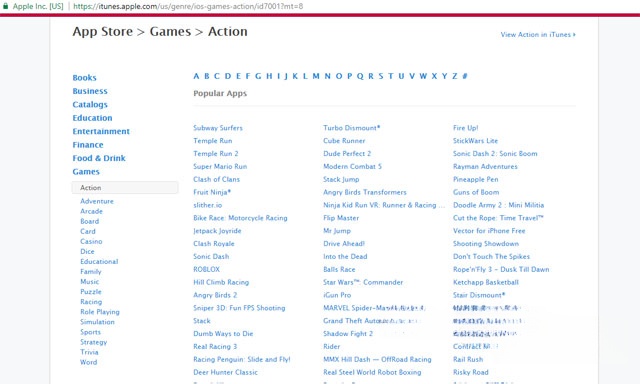Select the Racing subcategory
Image resolution: width=640 pixels, height=384 pixels.
[91, 302]
